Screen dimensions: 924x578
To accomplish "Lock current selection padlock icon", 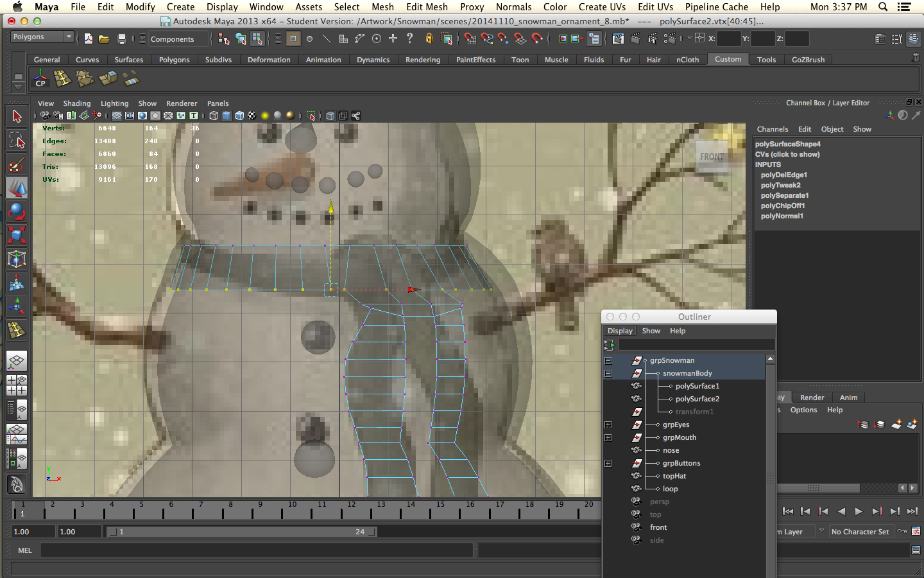I will click(429, 39).
